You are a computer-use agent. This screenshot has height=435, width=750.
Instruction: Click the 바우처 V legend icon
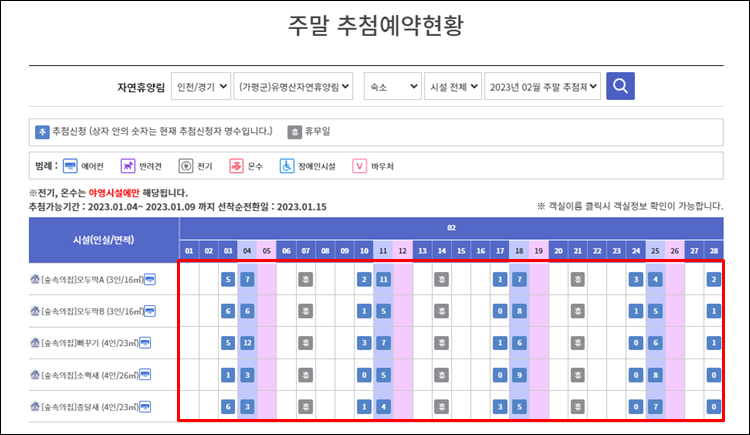pos(359,166)
